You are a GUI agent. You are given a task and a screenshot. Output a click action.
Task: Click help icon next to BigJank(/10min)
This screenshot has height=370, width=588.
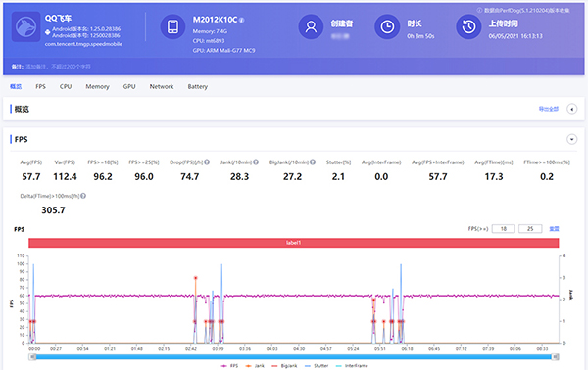pos(313,162)
